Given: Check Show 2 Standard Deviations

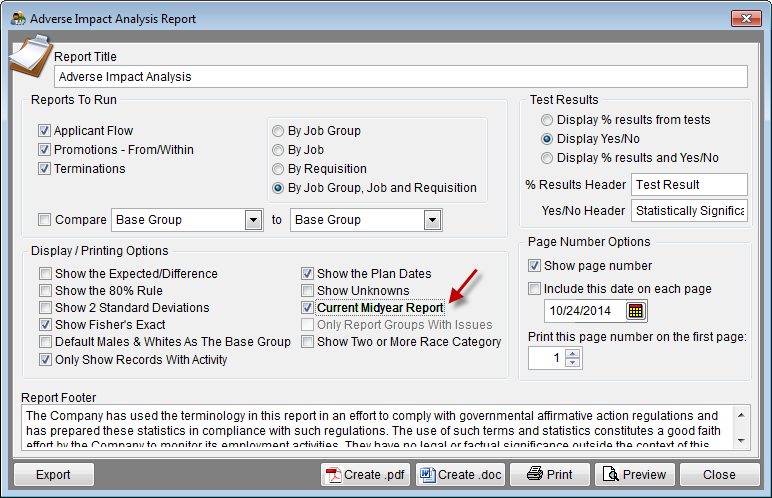Looking at the screenshot, I should (x=45, y=307).
